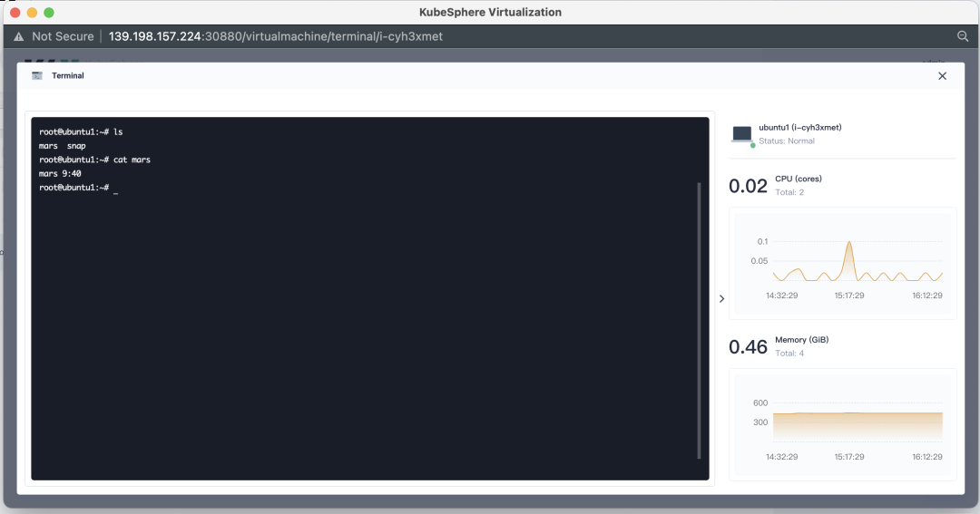This screenshot has height=514, width=980.
Task: Close the Terminal dialog with the X
Action: coord(942,76)
